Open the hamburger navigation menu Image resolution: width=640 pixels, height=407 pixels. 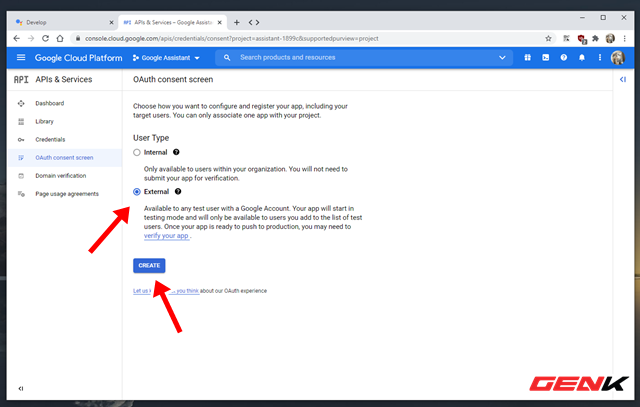point(21,58)
